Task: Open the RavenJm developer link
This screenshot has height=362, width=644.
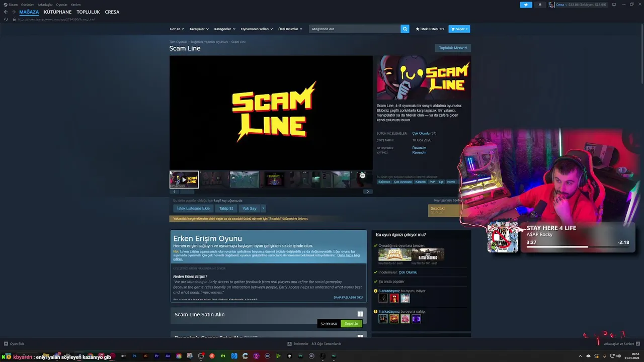Action: pos(419,148)
